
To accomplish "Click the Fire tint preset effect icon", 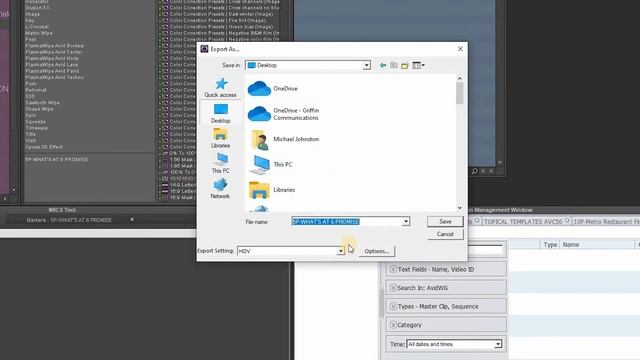I will tap(165, 20).
